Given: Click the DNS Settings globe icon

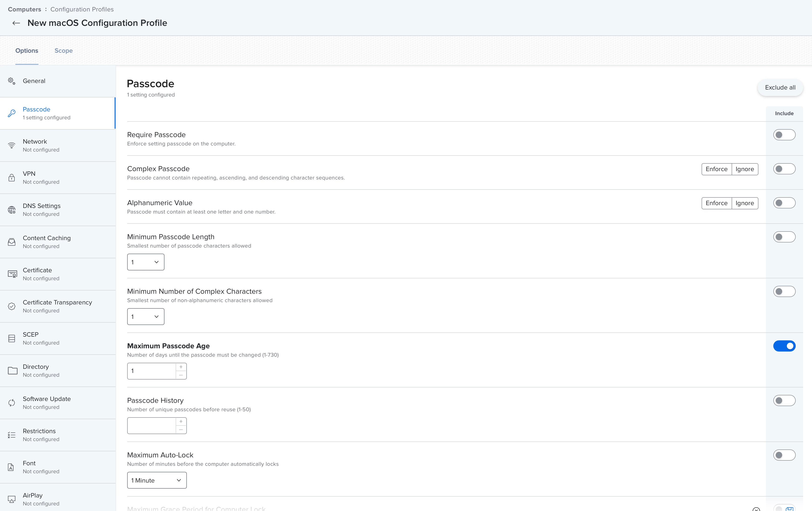Looking at the screenshot, I should [11, 210].
